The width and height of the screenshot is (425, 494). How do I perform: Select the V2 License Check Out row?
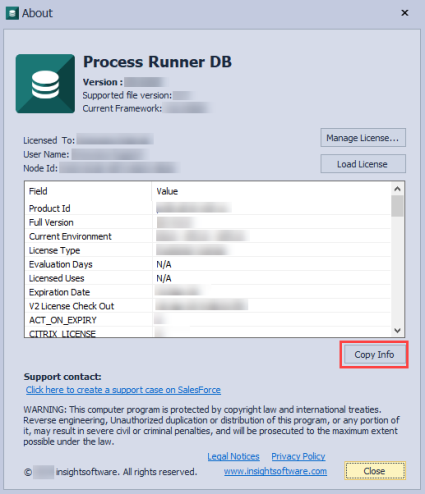[207, 306]
